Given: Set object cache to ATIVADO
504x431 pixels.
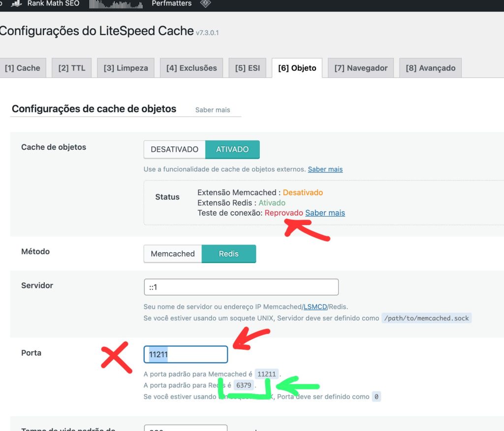Looking at the screenshot, I should click(232, 149).
